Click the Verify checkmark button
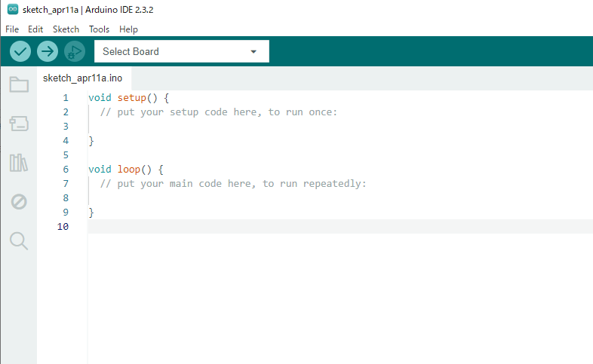Image resolution: width=593 pixels, height=364 pixels. tap(20, 51)
